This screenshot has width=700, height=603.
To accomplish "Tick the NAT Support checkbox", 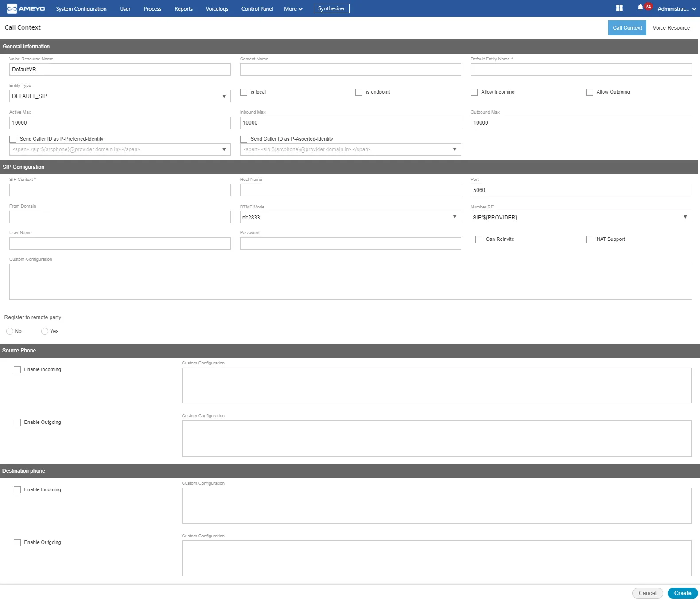I will 590,239.
